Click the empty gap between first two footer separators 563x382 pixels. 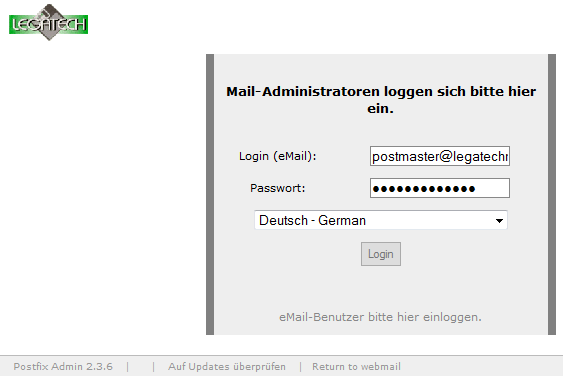(140, 367)
